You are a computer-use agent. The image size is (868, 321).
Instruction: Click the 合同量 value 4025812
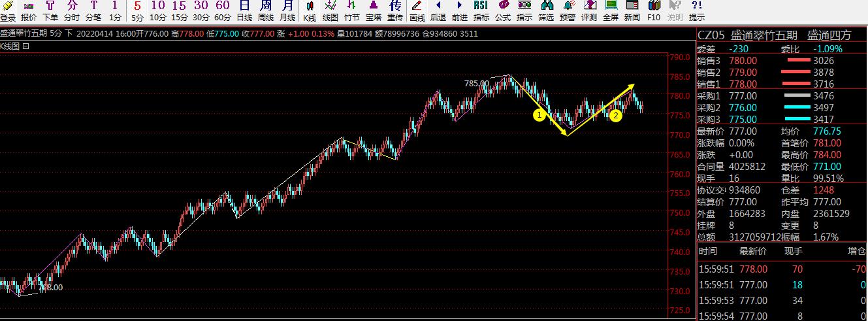[747, 167]
